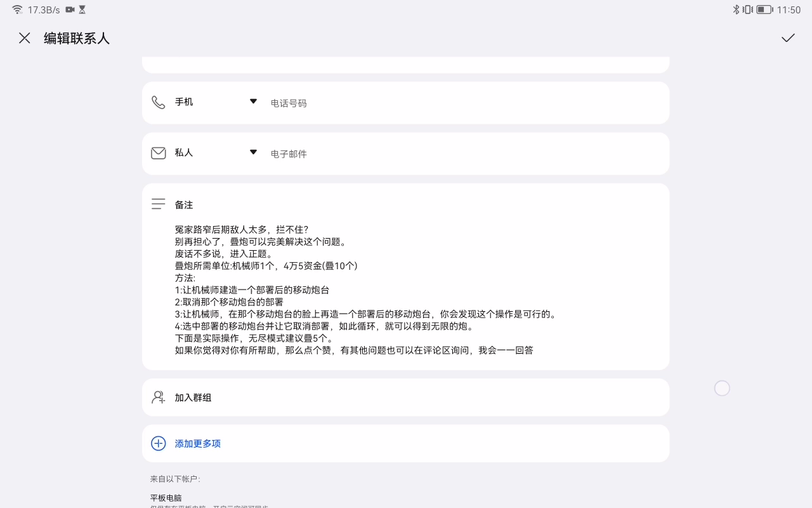Viewport: 812px width, 508px height.
Task: Tap the circled plus icon
Action: [158, 443]
